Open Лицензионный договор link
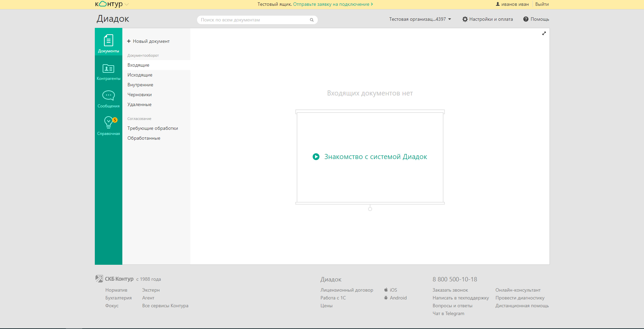644x329 pixels. click(347, 290)
